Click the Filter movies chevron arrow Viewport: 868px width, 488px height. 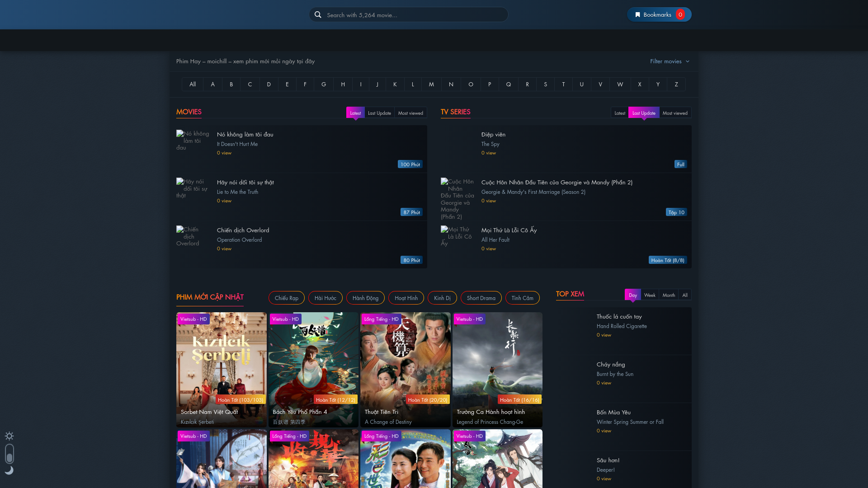click(x=688, y=61)
